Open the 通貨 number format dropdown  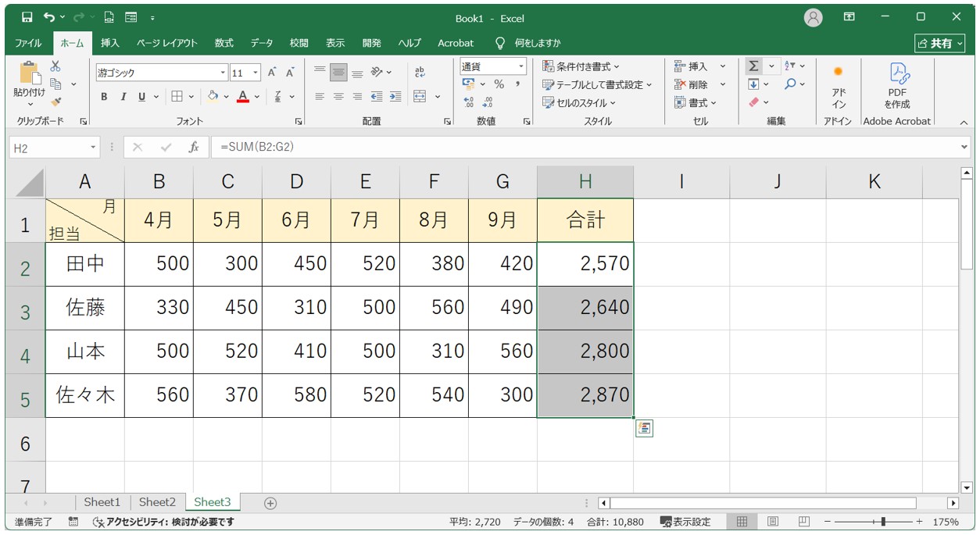pyautogui.click(x=521, y=66)
